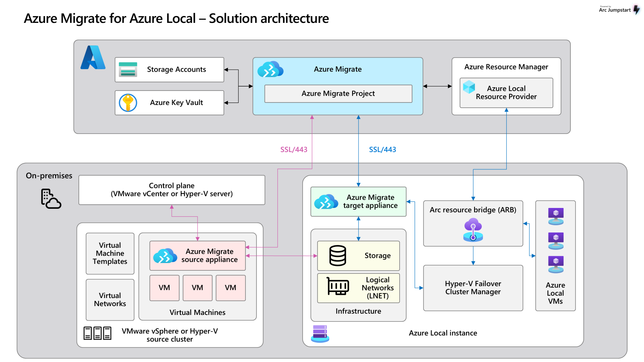Click the last VM box
644x362 pixels.
click(x=231, y=288)
